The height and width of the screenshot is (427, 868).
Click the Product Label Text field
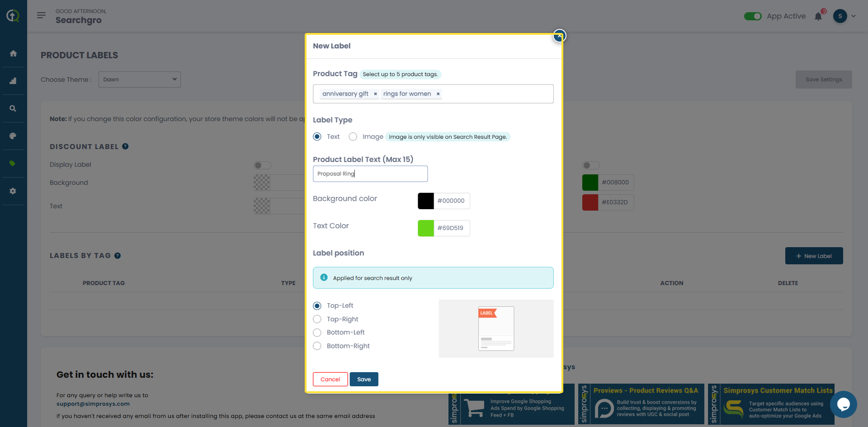coord(370,174)
